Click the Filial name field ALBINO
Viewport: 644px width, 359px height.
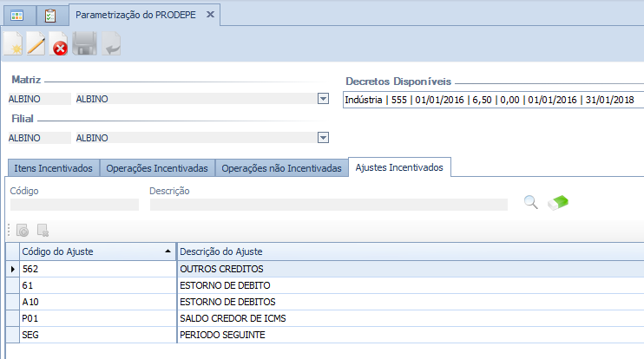point(196,138)
